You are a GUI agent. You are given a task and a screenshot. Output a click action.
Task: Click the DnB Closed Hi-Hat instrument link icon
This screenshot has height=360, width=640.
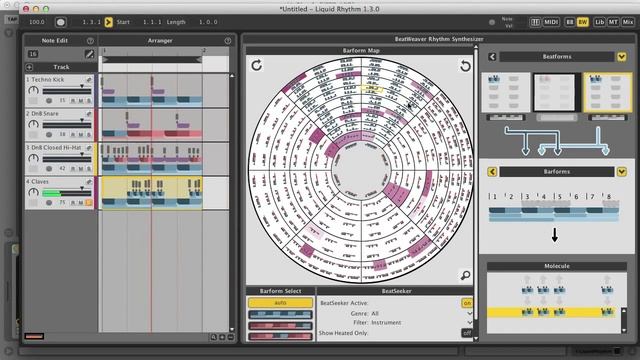[x=89, y=147]
